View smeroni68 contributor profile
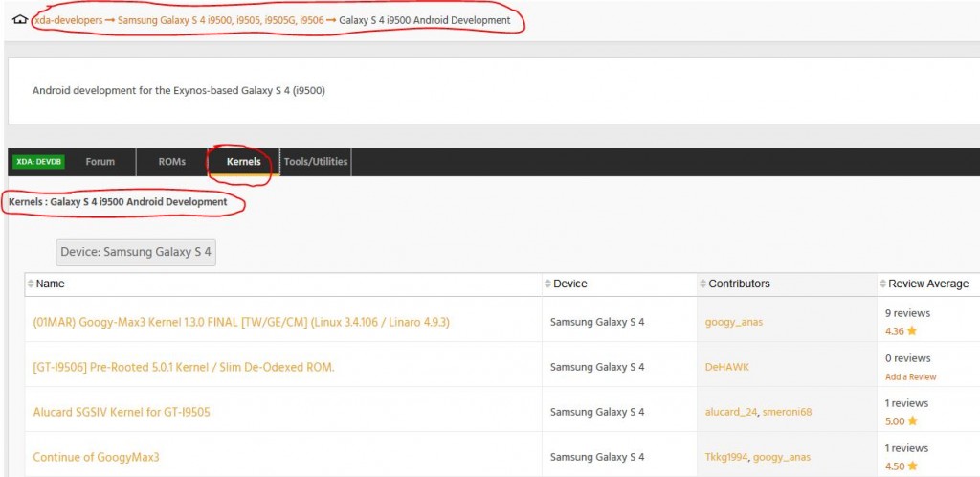 787,413
